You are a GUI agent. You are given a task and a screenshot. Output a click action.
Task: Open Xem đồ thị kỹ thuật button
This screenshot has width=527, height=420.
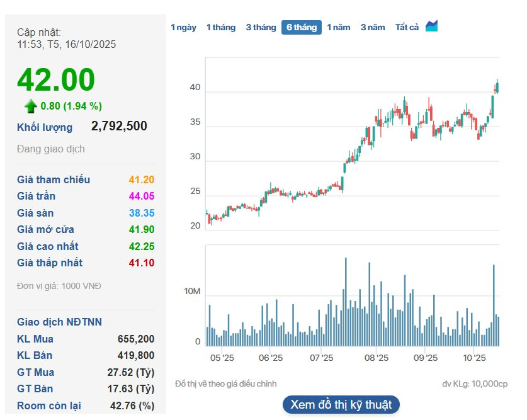(x=341, y=404)
